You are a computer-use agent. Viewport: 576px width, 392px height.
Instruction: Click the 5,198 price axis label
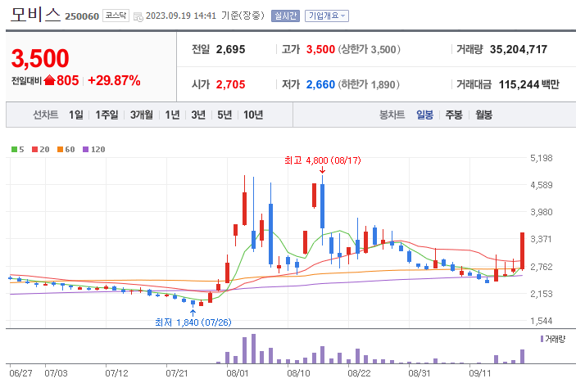tap(541, 158)
